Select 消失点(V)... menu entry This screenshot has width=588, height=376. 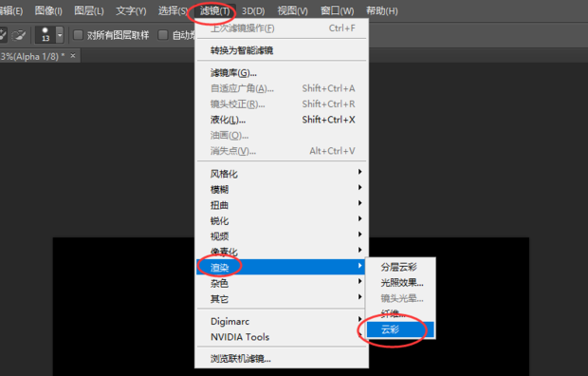(x=282, y=151)
